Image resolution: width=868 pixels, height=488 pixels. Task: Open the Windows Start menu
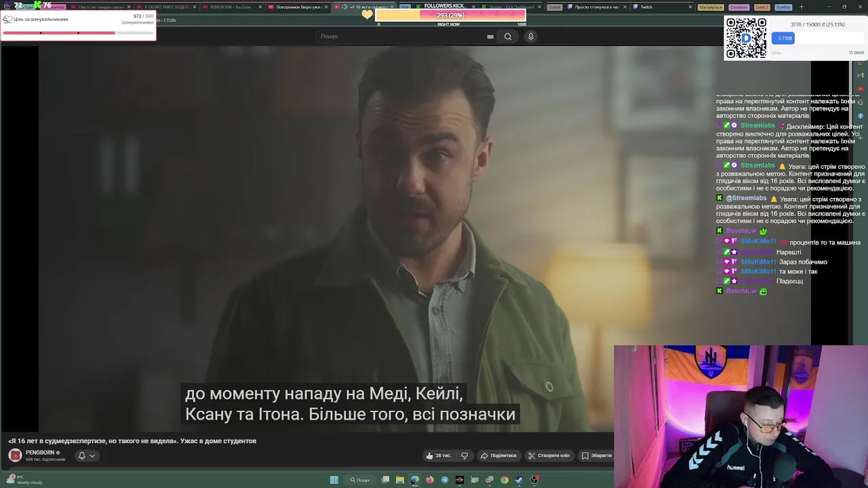point(334,480)
